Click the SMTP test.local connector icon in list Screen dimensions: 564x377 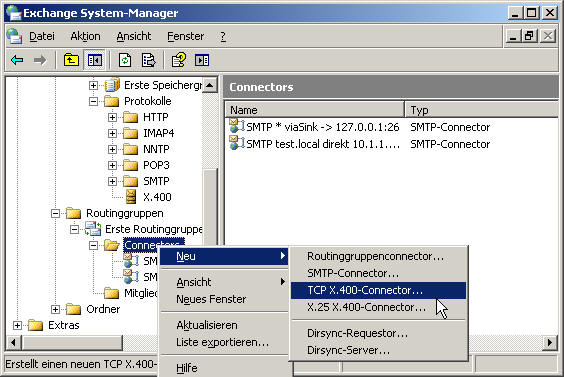(237, 143)
